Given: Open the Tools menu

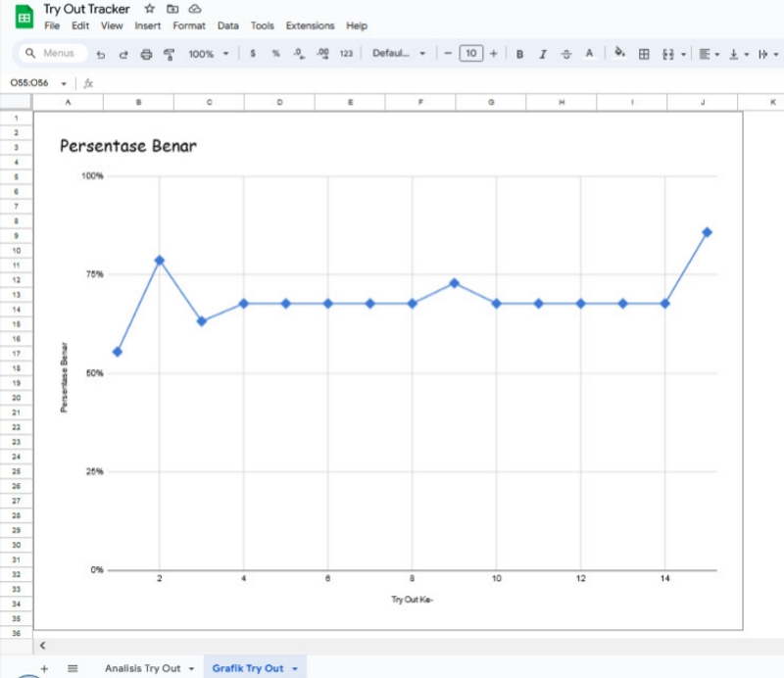Looking at the screenshot, I should coord(262,25).
